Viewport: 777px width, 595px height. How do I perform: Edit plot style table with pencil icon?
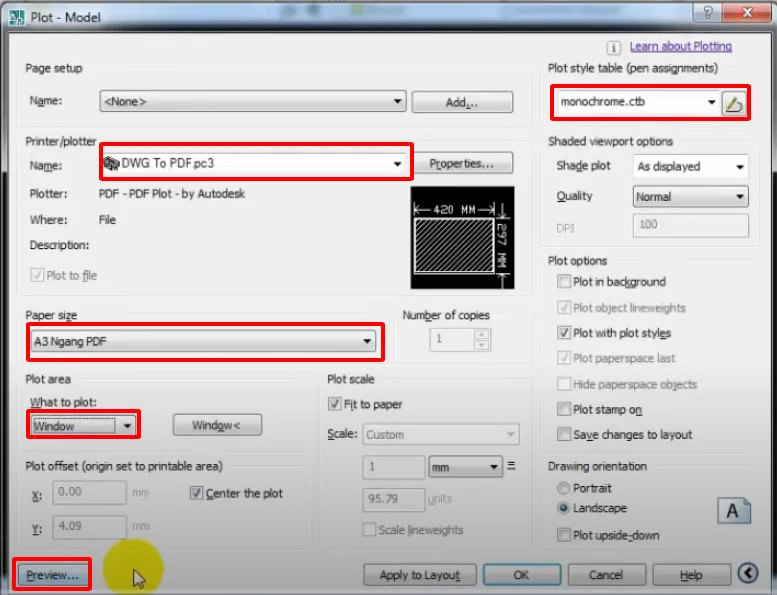[734, 103]
